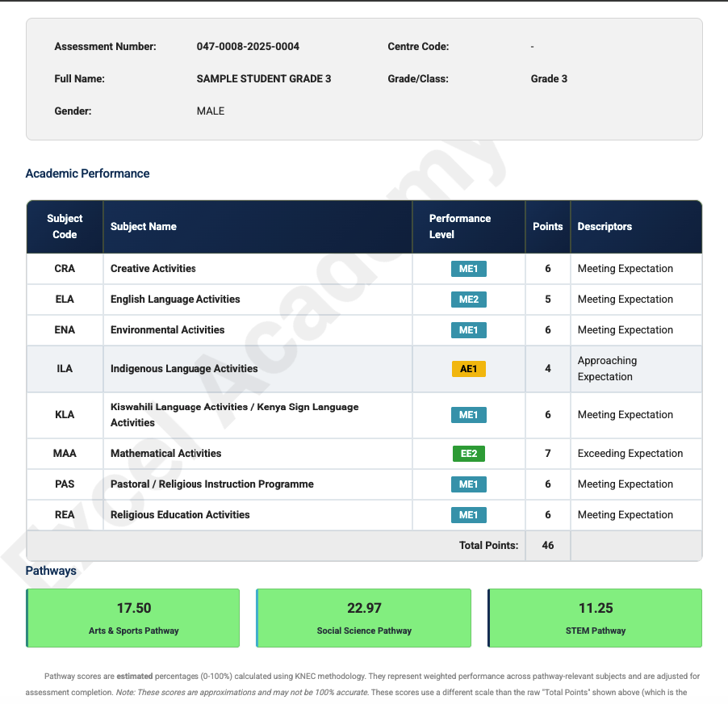Screen dimensions: 728x704
Task: Select the Assessment Number field value
Action: pos(248,46)
